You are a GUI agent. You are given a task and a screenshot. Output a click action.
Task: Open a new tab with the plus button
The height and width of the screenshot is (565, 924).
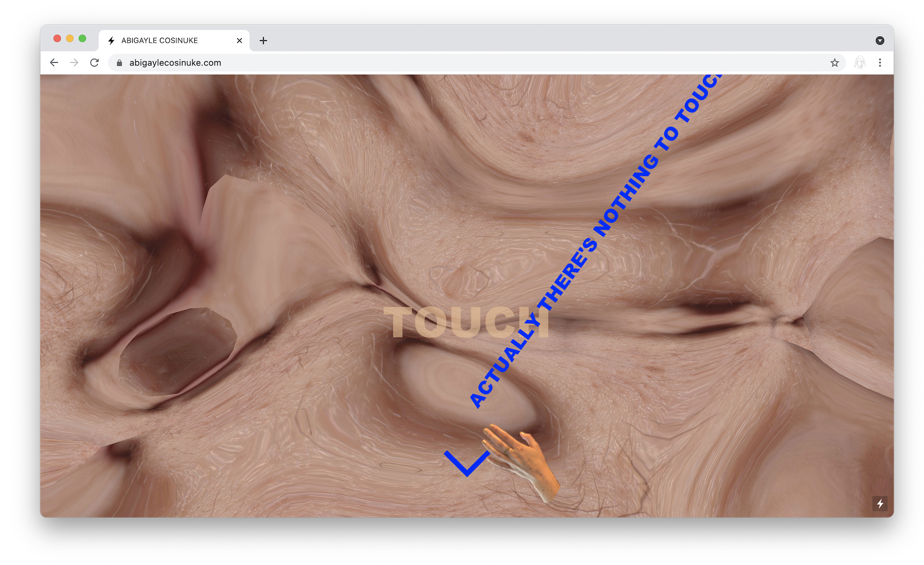tap(263, 40)
